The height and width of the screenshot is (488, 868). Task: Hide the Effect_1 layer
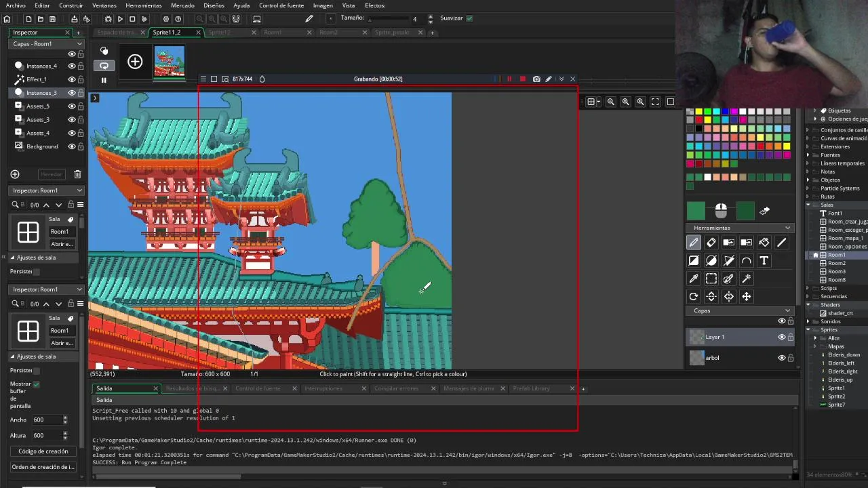point(71,79)
